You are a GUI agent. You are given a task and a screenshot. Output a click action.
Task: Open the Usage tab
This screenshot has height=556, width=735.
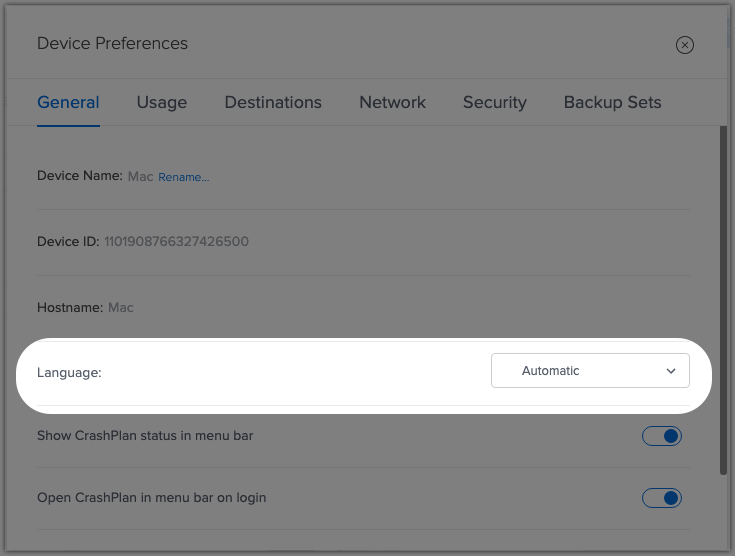162,102
